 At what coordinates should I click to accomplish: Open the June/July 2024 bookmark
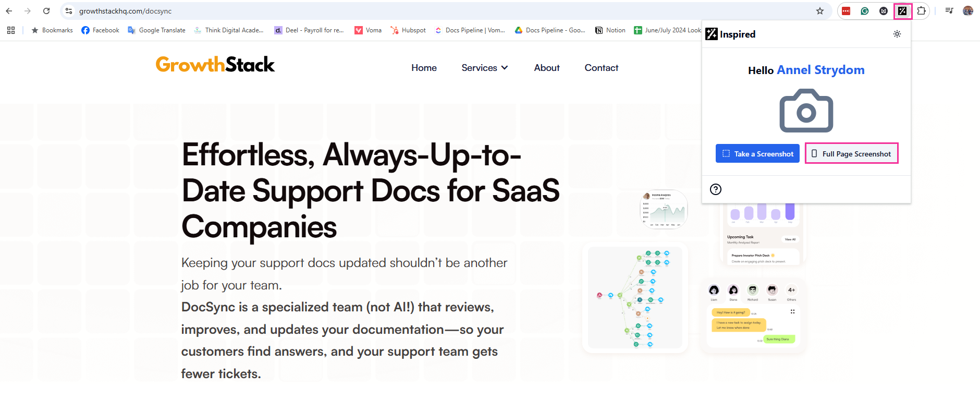click(667, 30)
